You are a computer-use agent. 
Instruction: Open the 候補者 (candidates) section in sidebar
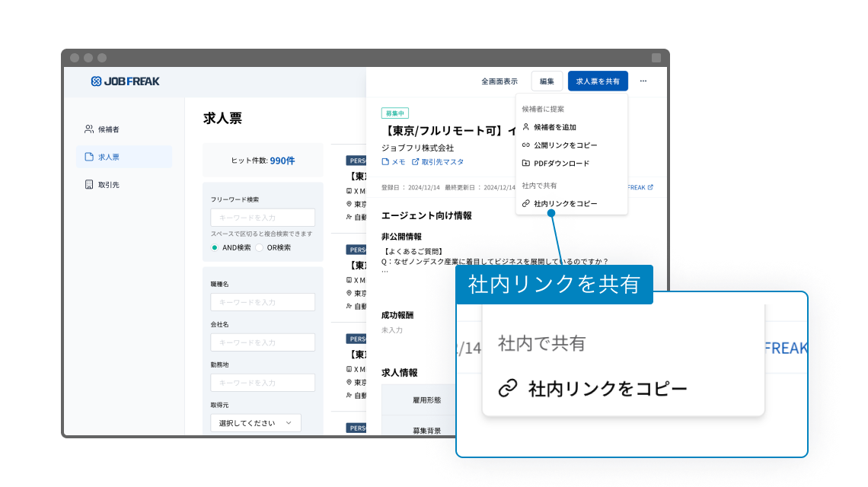(x=104, y=129)
